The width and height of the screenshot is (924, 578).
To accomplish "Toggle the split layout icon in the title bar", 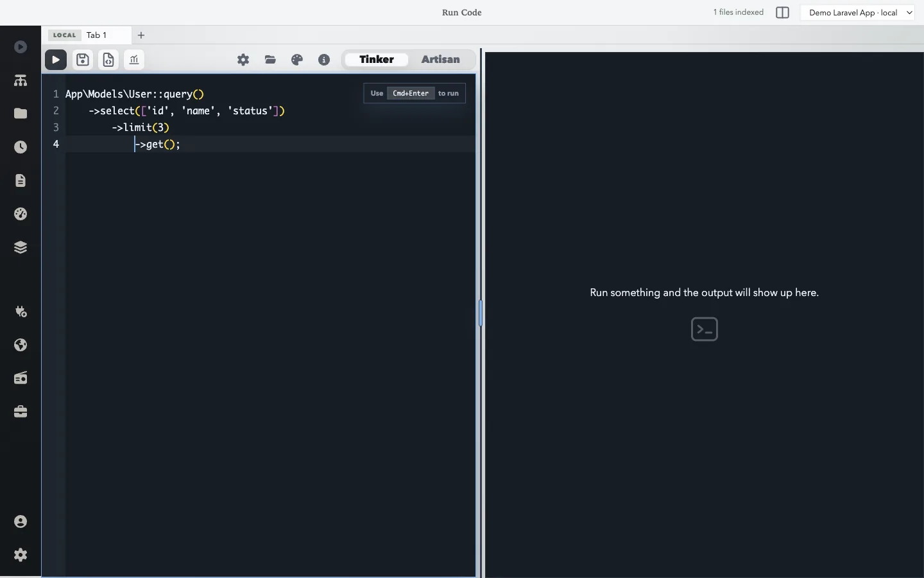I will pos(782,13).
